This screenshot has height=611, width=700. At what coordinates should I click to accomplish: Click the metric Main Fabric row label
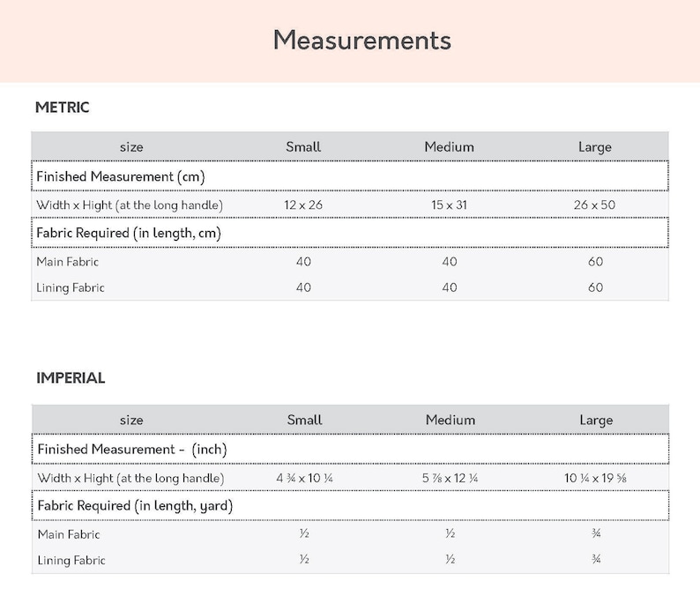pos(67,262)
